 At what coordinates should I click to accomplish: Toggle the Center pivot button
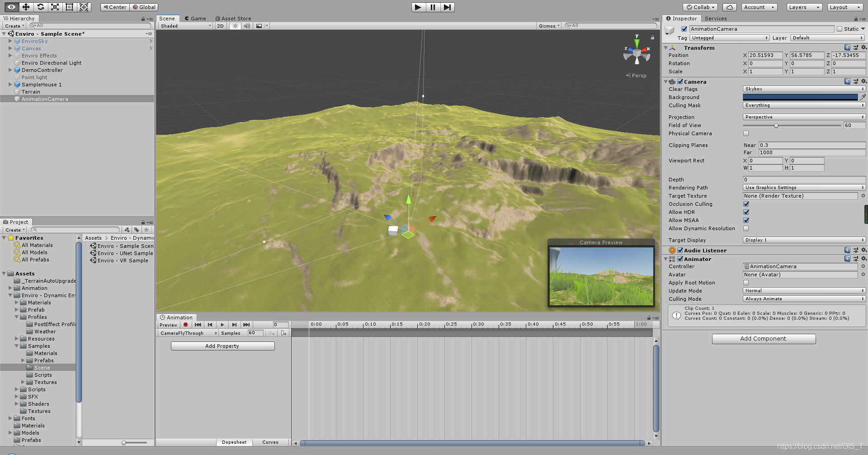click(x=115, y=7)
